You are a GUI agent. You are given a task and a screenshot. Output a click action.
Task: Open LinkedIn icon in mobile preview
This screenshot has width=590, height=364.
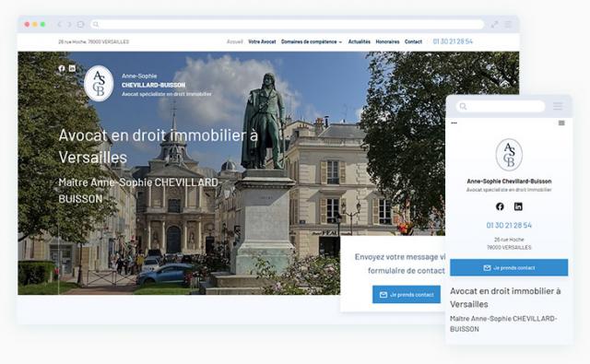click(x=518, y=206)
